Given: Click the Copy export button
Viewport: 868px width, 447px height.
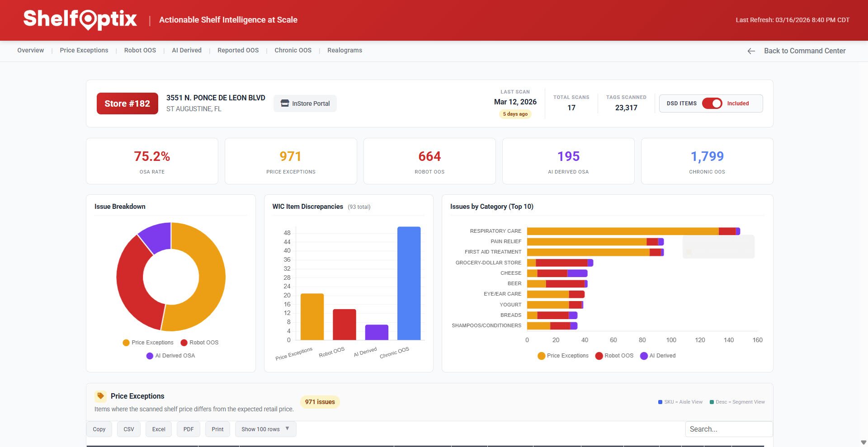Looking at the screenshot, I should click(x=99, y=429).
